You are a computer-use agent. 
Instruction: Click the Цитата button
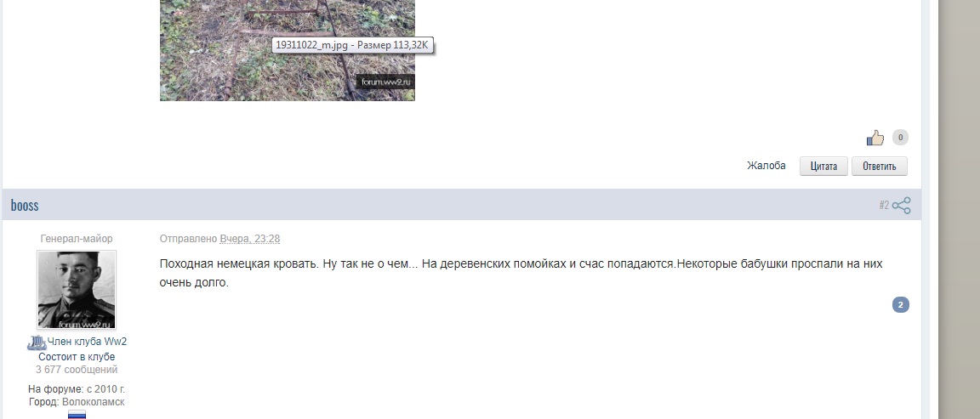tap(823, 166)
